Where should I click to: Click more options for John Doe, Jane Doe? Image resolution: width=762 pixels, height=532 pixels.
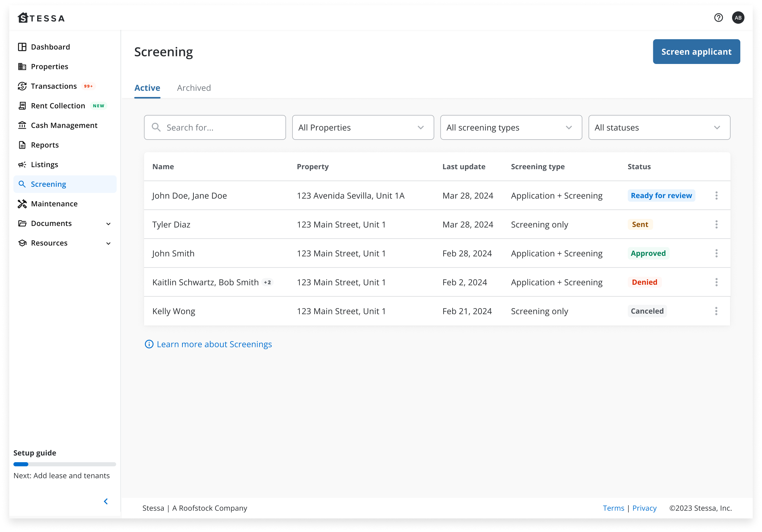716,196
